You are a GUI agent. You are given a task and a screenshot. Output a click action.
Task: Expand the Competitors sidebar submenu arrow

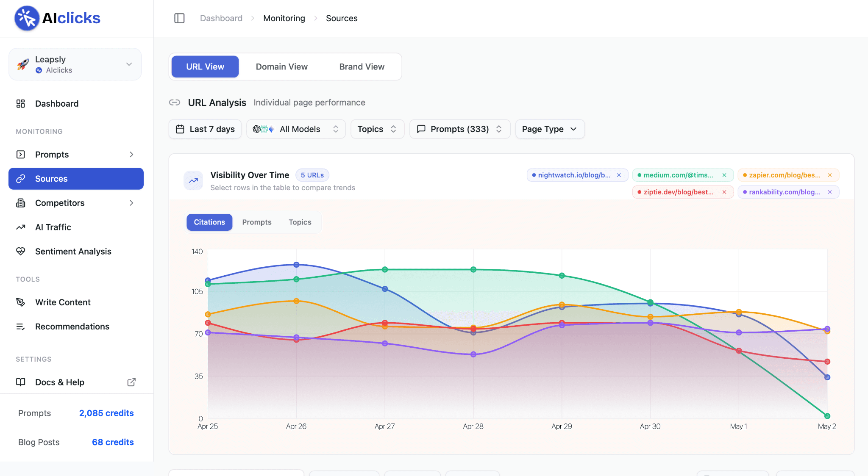[x=131, y=203]
